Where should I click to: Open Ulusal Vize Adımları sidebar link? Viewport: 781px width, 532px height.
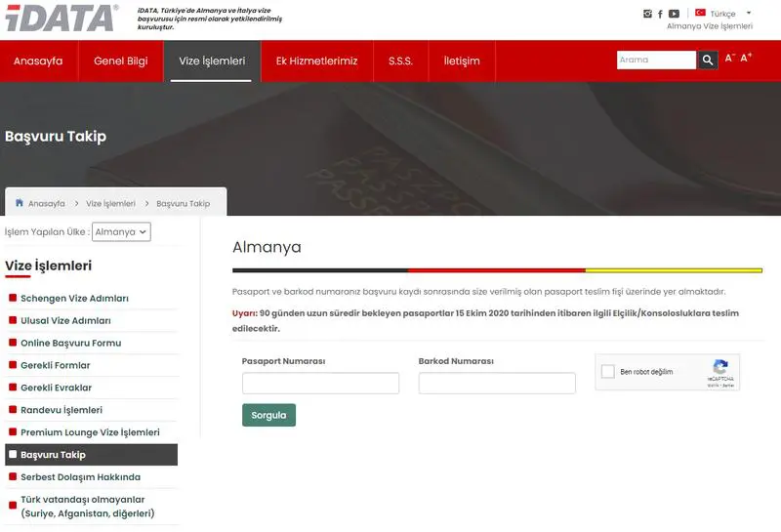(65, 321)
